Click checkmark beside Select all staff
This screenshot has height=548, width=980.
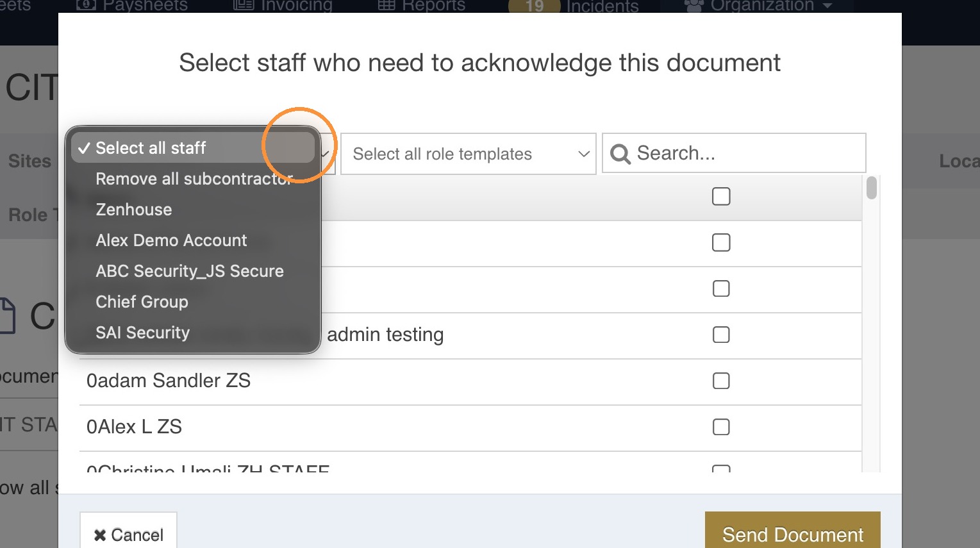[x=84, y=149]
